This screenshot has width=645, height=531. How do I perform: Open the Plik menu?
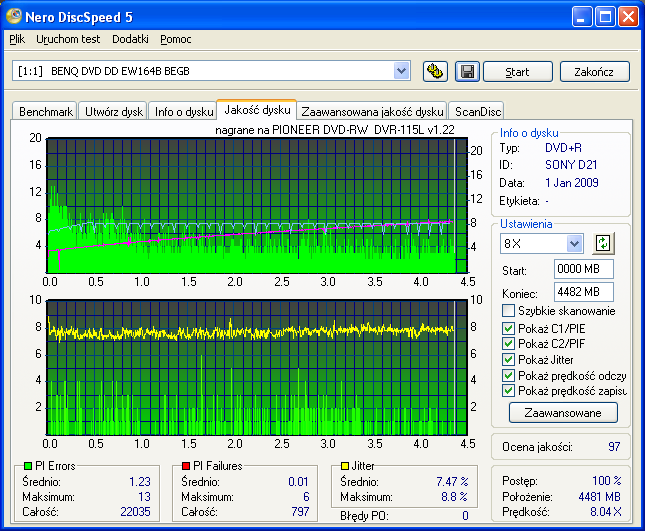(x=17, y=39)
